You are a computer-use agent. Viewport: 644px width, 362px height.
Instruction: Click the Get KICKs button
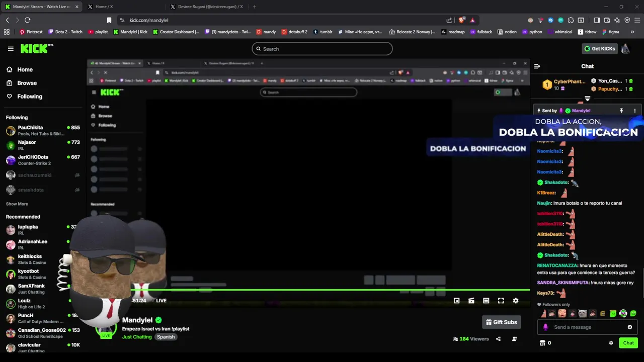click(599, 49)
